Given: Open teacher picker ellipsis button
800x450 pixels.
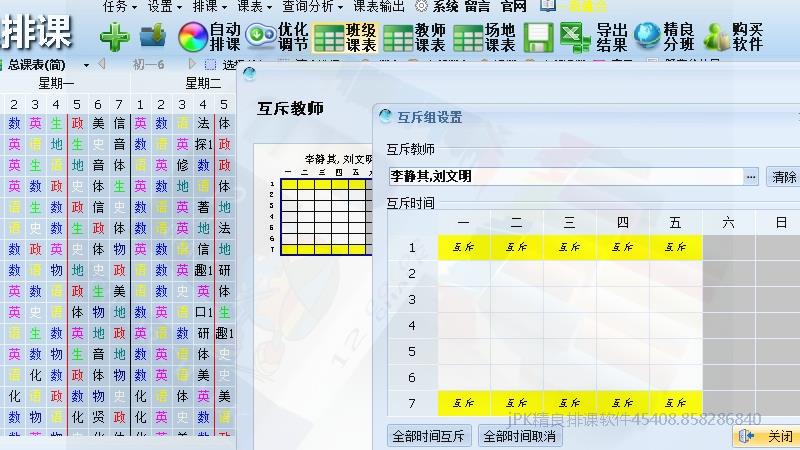Looking at the screenshot, I should pos(751,177).
